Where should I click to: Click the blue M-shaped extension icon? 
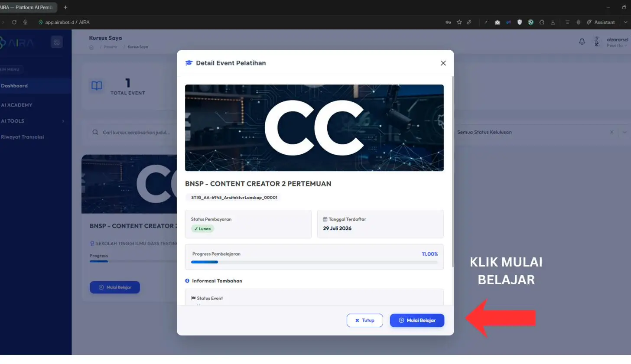click(x=508, y=22)
